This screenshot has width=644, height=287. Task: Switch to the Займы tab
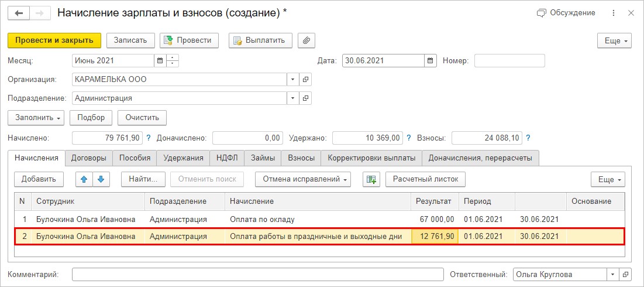(x=263, y=158)
